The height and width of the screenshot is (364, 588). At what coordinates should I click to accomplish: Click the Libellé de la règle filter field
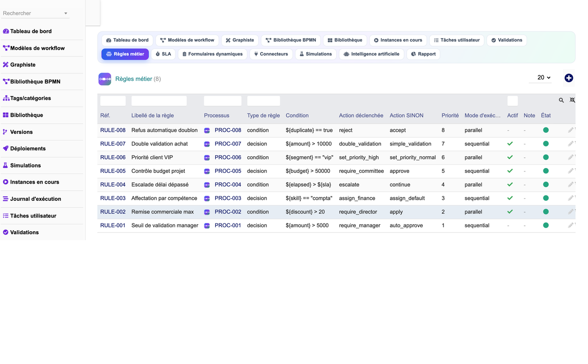[159, 101]
